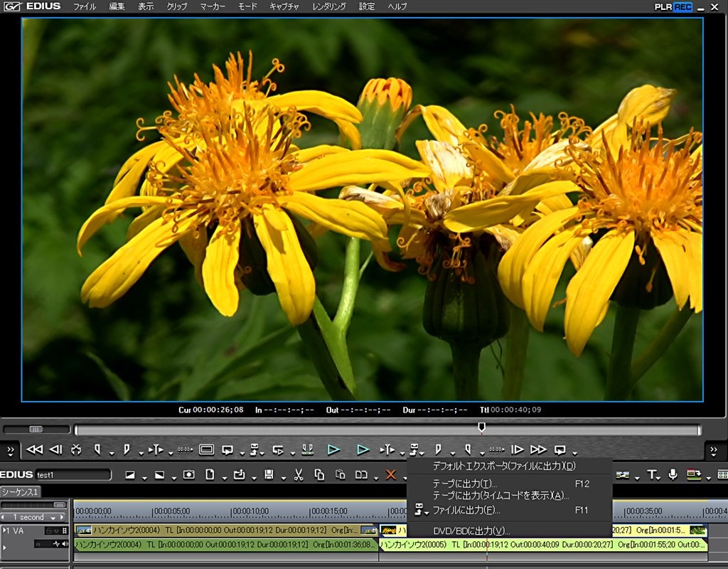Toggle audio mute speaker on the 1 VA track
Viewport: 728px width, 569px height.
(x=65, y=544)
